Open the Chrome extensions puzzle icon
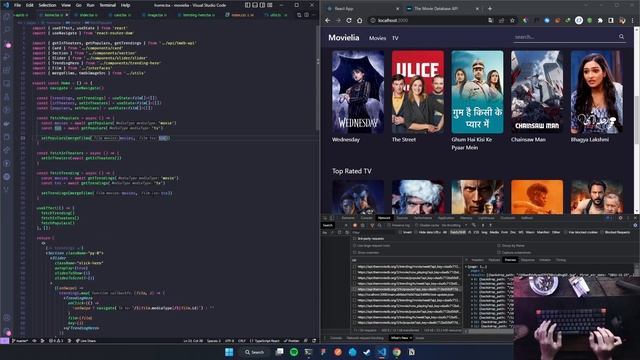The height and width of the screenshot is (360, 640). pos(600,20)
